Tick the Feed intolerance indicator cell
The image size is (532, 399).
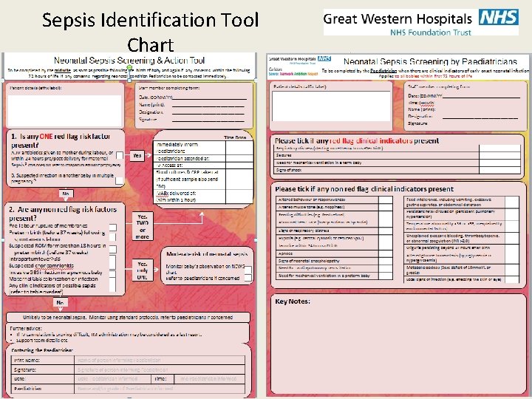coord(512,202)
